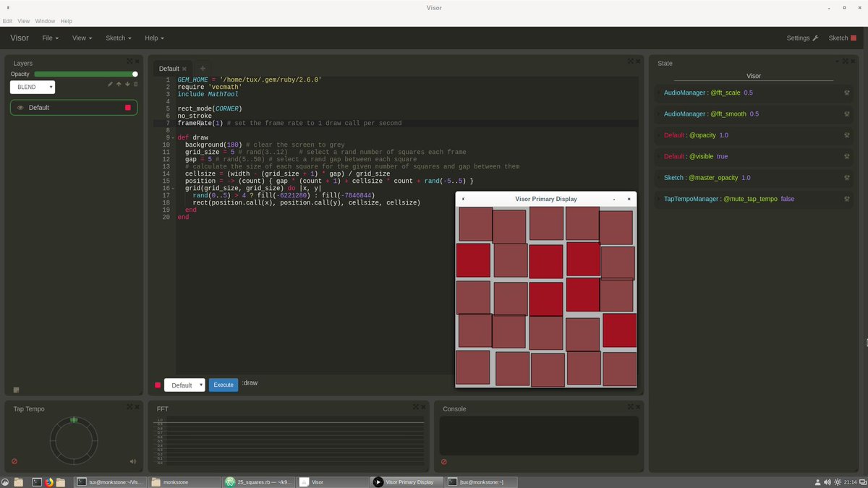Click the small icon at Layers panel bottom

[16, 390]
